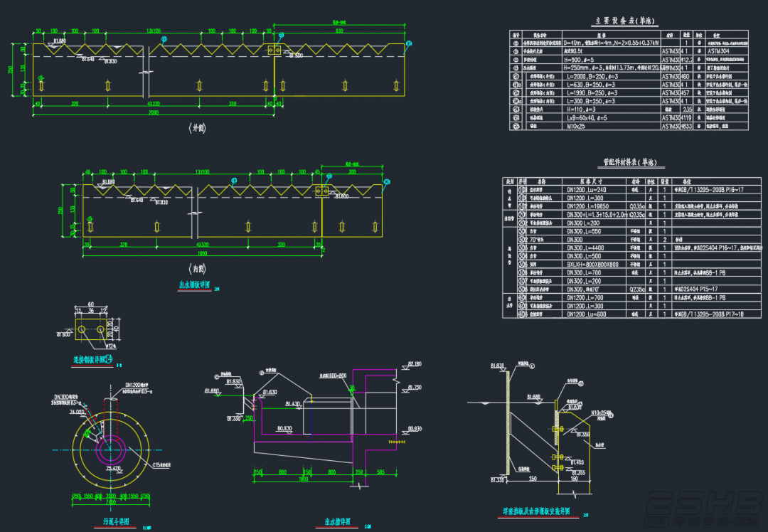Select the GB/T13295-2008 P16~17 remark
768x532 pixels.
coord(709,190)
